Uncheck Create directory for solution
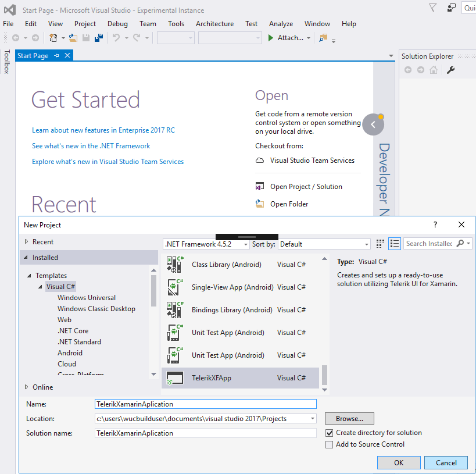 click(x=330, y=433)
